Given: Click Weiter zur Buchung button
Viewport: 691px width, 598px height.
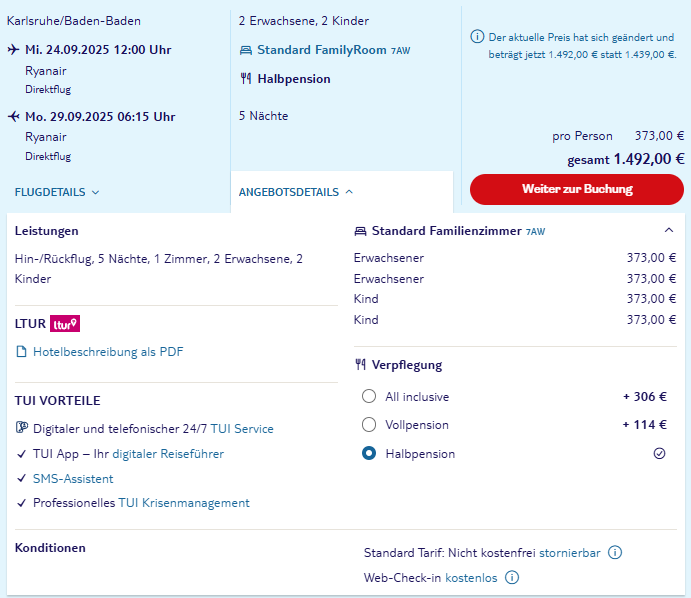Looking at the screenshot, I should pos(577,189).
